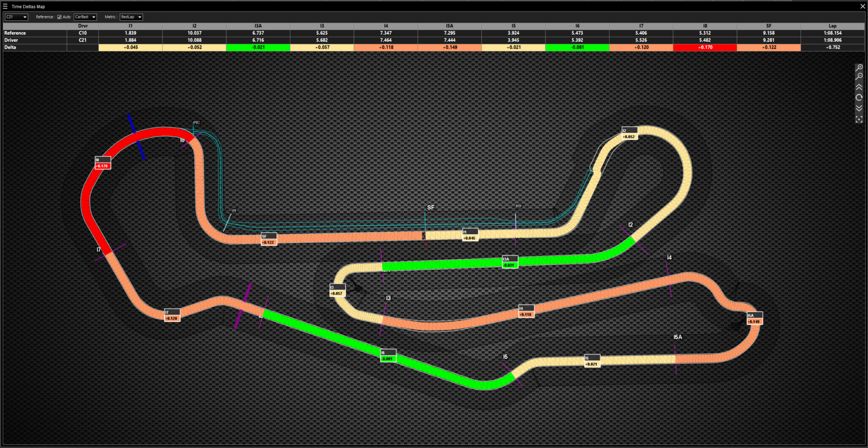Click the PIC marker near pit lane

tap(196, 123)
